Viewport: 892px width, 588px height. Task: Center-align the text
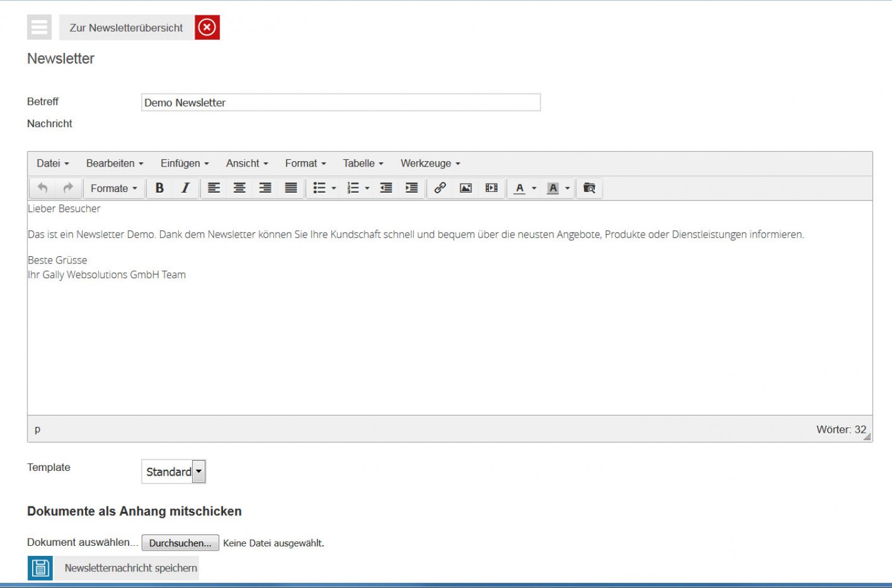240,188
